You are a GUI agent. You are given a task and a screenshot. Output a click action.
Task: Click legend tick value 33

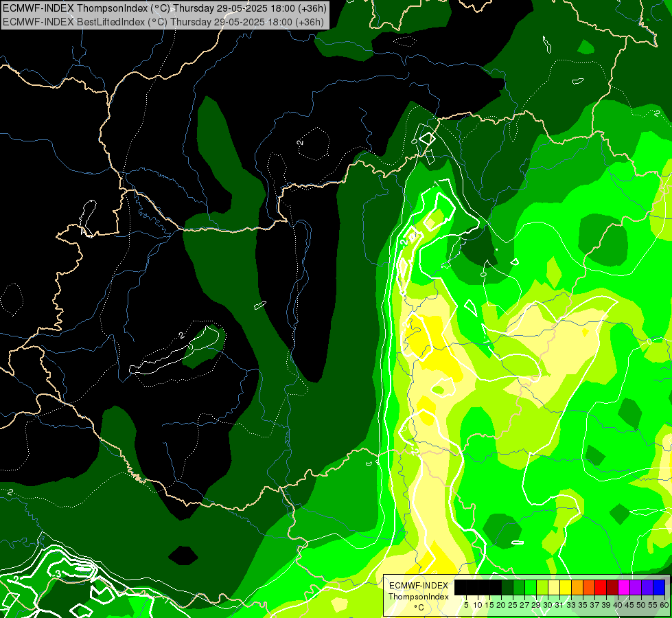click(x=571, y=605)
